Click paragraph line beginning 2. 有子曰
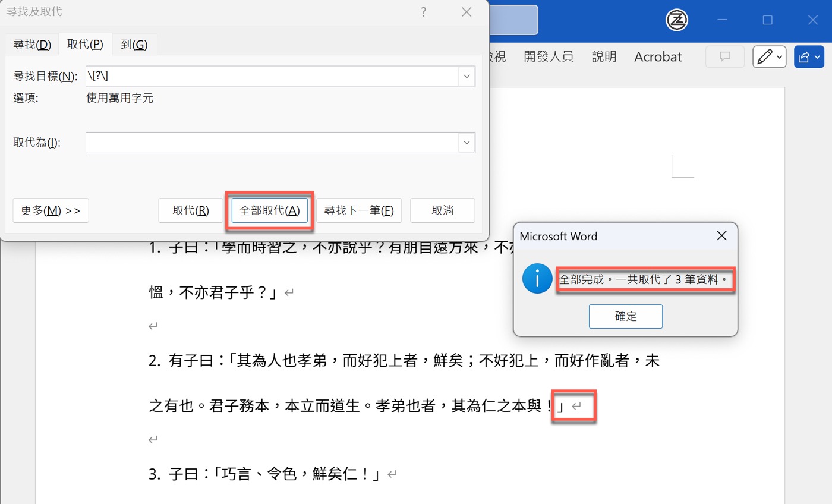 pyautogui.click(x=404, y=360)
